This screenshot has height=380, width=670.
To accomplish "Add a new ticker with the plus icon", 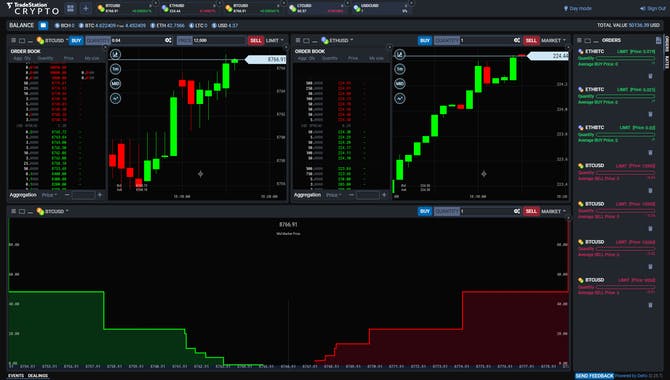I will (x=85, y=8).
